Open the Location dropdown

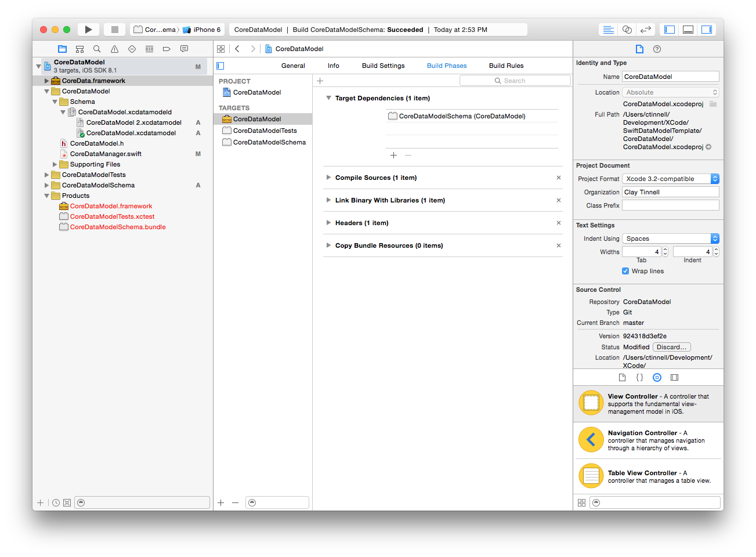[x=671, y=93]
